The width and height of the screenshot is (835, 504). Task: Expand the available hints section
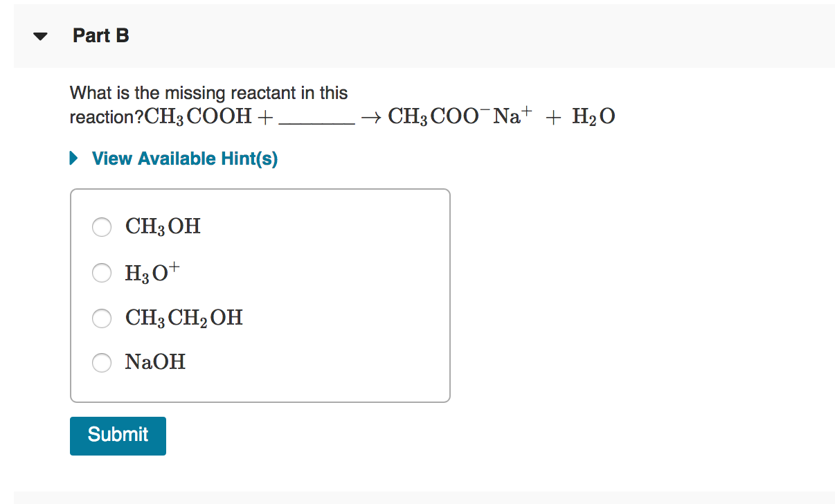[x=183, y=159]
